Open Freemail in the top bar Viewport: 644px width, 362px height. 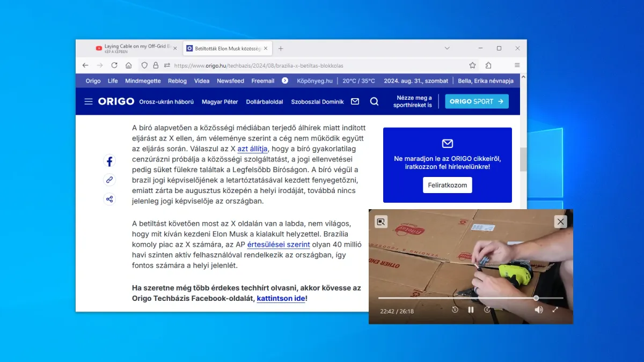pos(263,81)
